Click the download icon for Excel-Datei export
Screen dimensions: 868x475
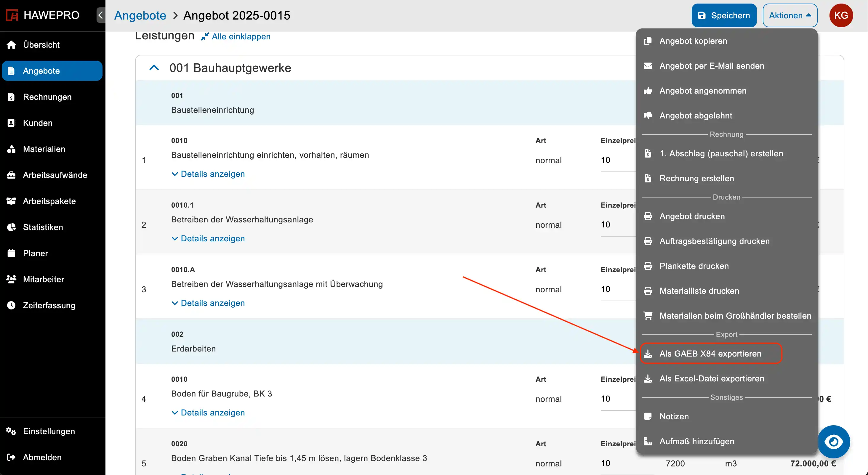(648, 379)
